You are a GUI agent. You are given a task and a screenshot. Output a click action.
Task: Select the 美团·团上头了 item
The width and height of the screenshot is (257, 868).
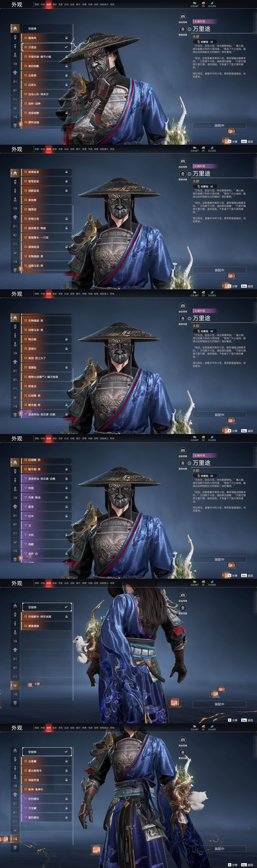pos(46,358)
